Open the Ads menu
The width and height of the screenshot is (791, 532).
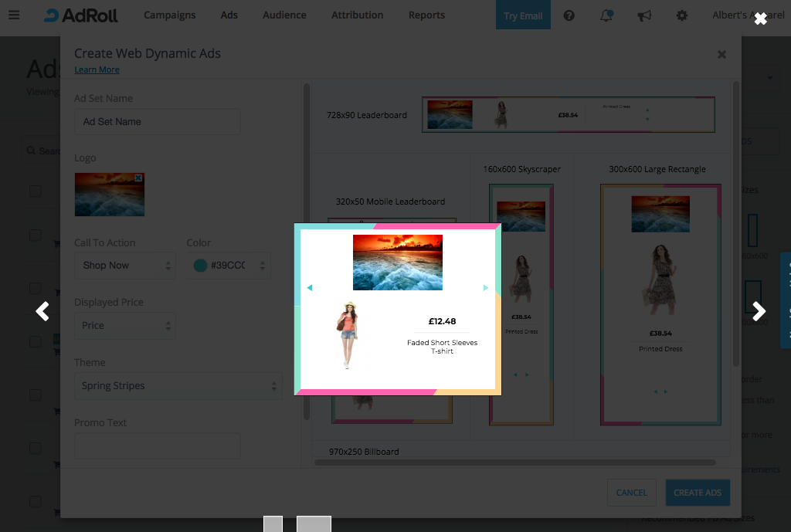tap(229, 15)
